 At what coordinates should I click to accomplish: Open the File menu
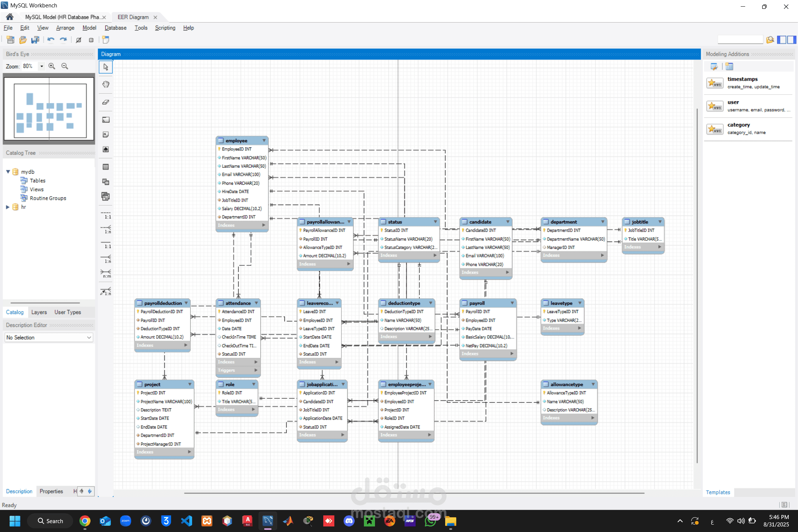click(8, 28)
